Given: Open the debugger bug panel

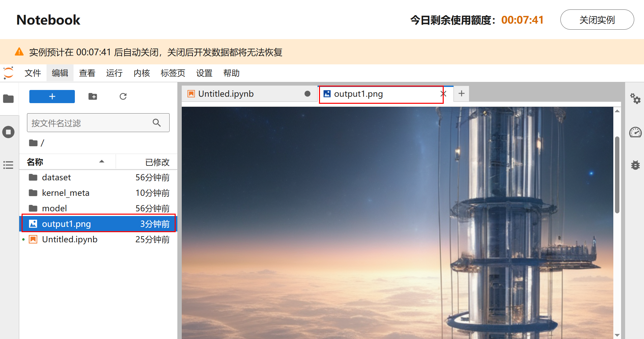Looking at the screenshot, I should pyautogui.click(x=635, y=165).
